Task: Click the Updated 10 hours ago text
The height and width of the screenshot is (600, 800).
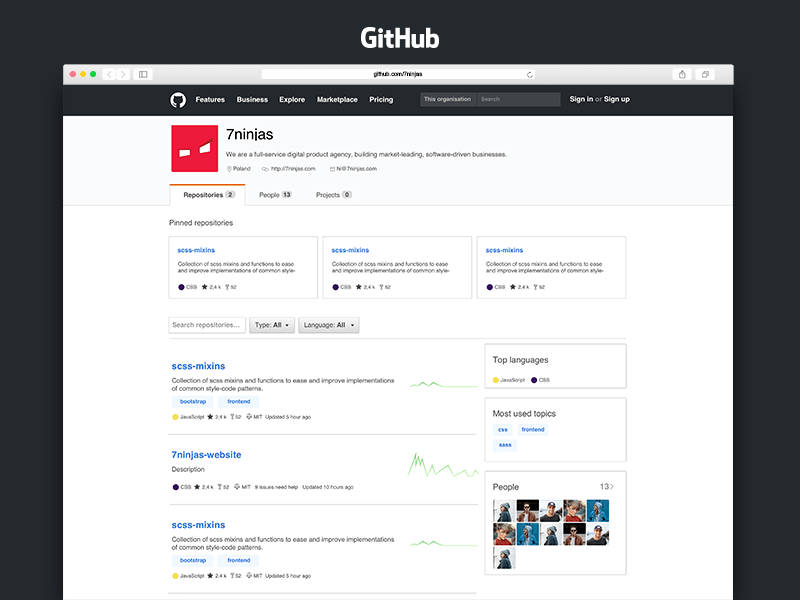Action: point(328,487)
